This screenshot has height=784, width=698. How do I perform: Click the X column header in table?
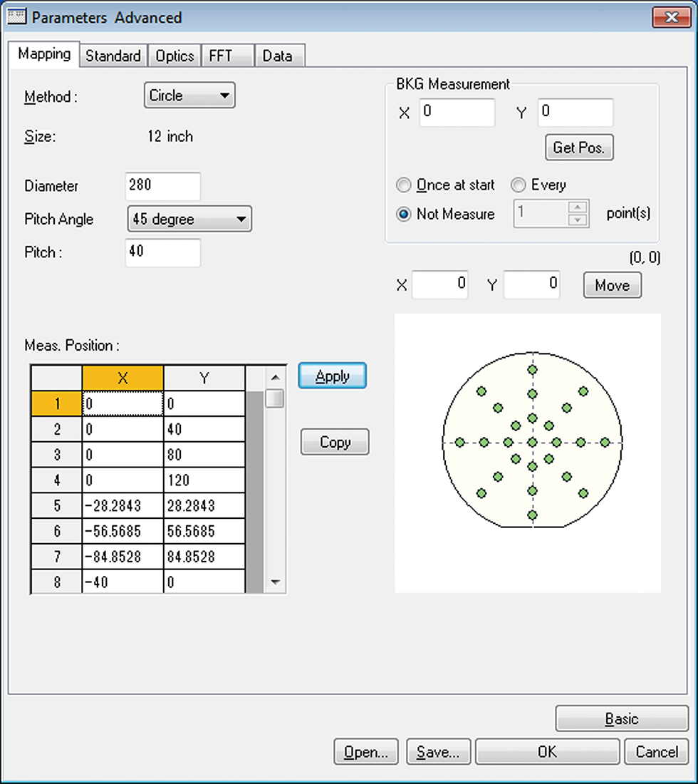[123, 378]
